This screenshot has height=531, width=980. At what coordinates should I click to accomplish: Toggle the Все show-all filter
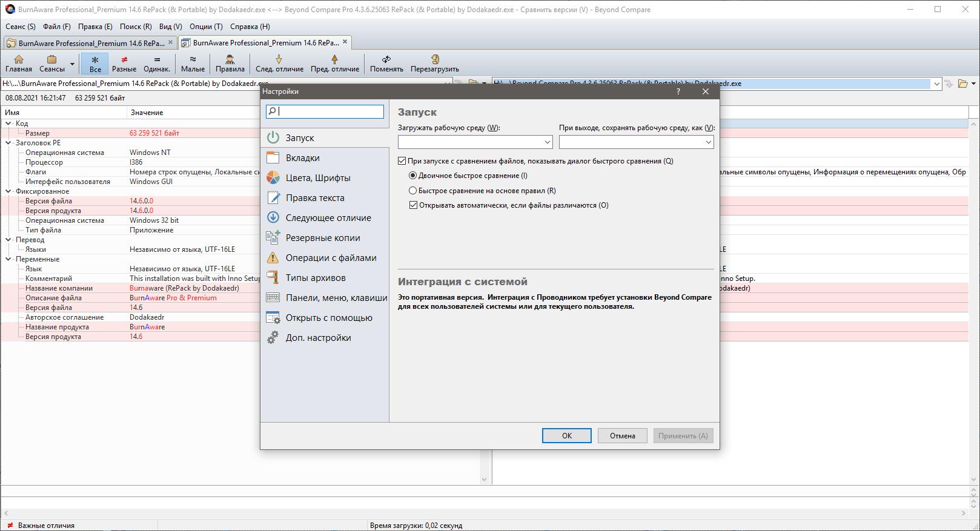click(95, 64)
